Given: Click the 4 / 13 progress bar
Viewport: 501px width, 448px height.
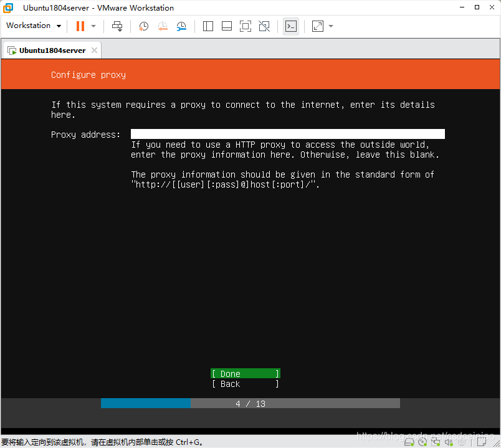Looking at the screenshot, I should click(250, 404).
